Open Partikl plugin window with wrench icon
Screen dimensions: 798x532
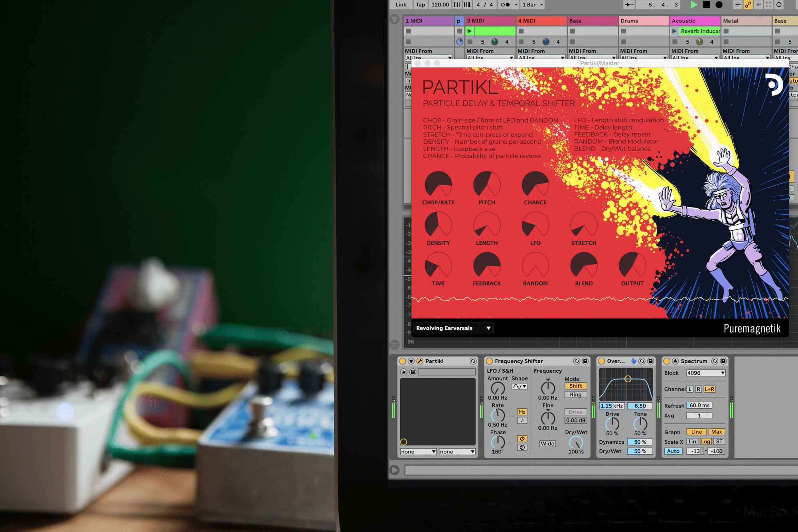420,361
